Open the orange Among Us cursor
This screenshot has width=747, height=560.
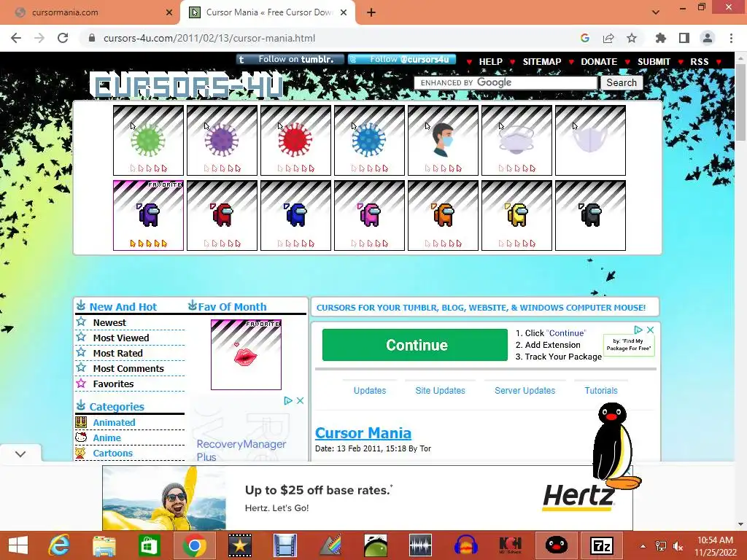pos(443,215)
